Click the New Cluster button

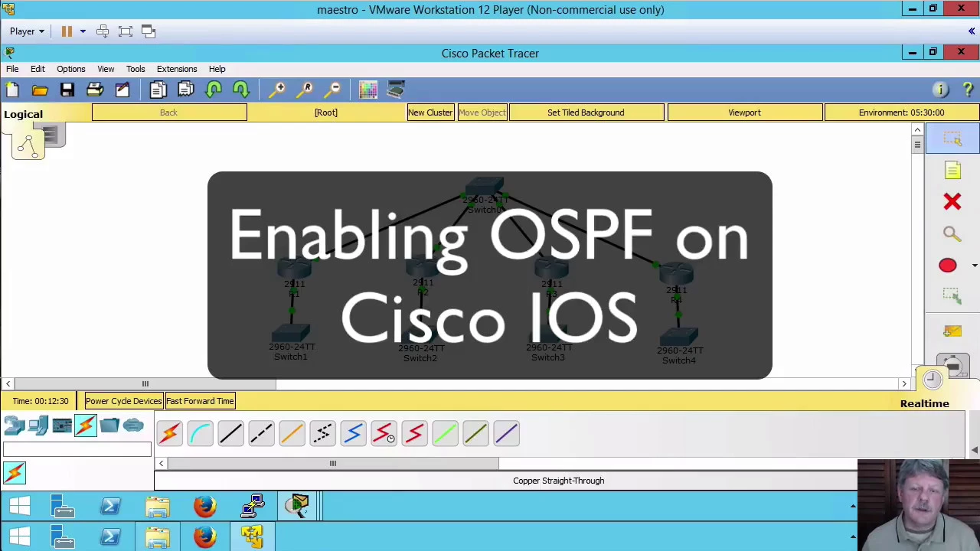click(430, 112)
